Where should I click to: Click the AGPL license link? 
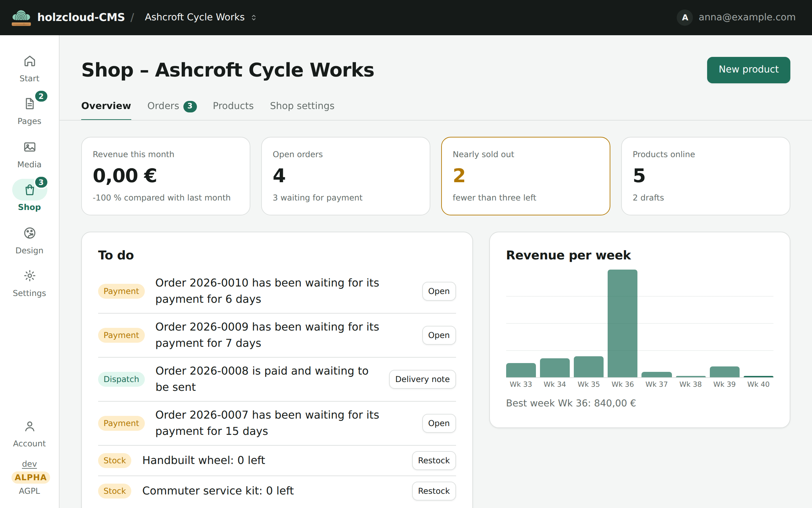(x=29, y=491)
